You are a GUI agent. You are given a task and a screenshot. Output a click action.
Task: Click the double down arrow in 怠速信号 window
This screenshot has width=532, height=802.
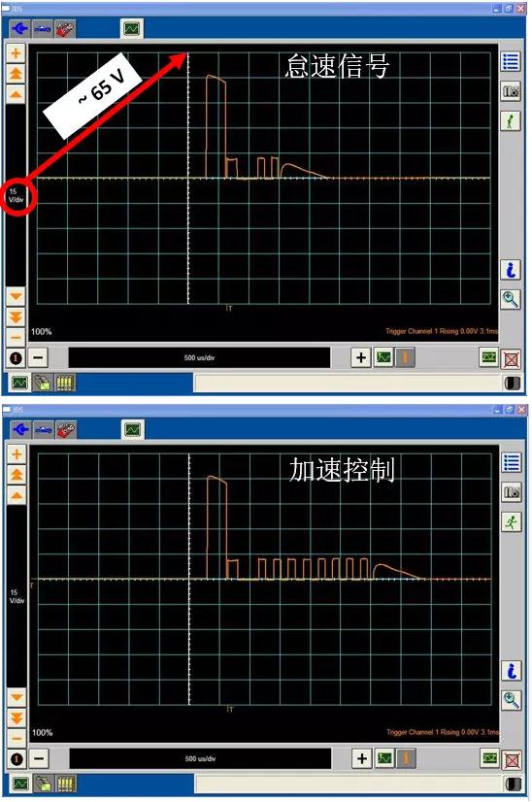(16, 317)
